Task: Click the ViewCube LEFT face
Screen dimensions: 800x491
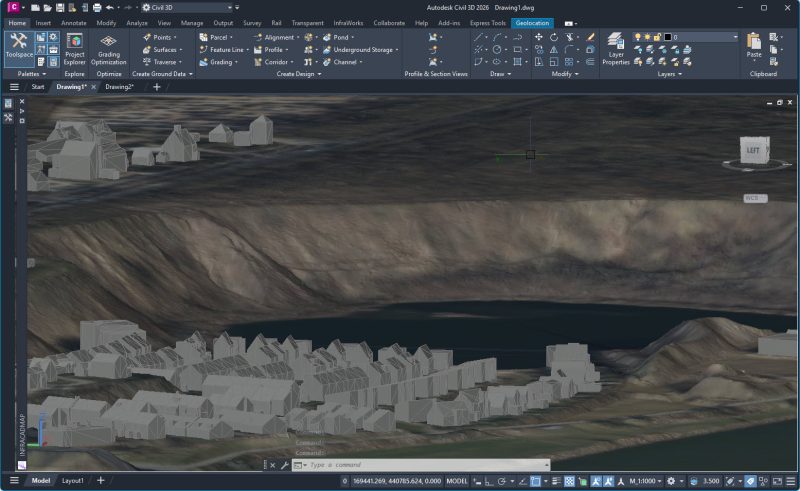Action: pos(755,152)
